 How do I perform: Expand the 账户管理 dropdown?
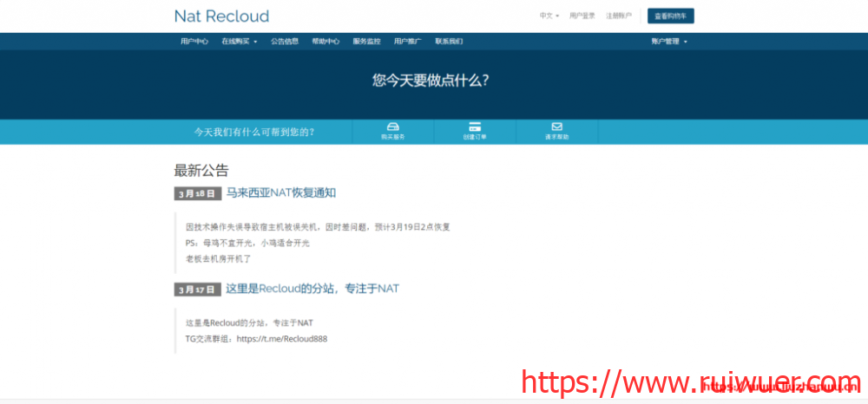point(668,42)
